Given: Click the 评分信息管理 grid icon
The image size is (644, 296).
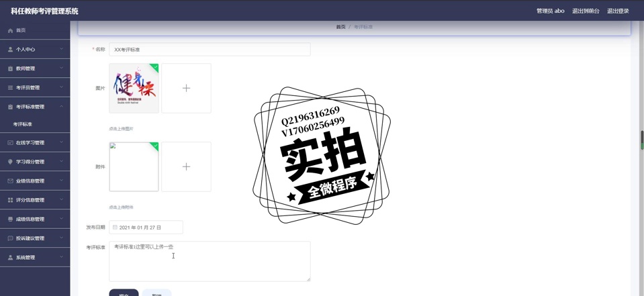Looking at the screenshot, I should pyautogui.click(x=10, y=200).
